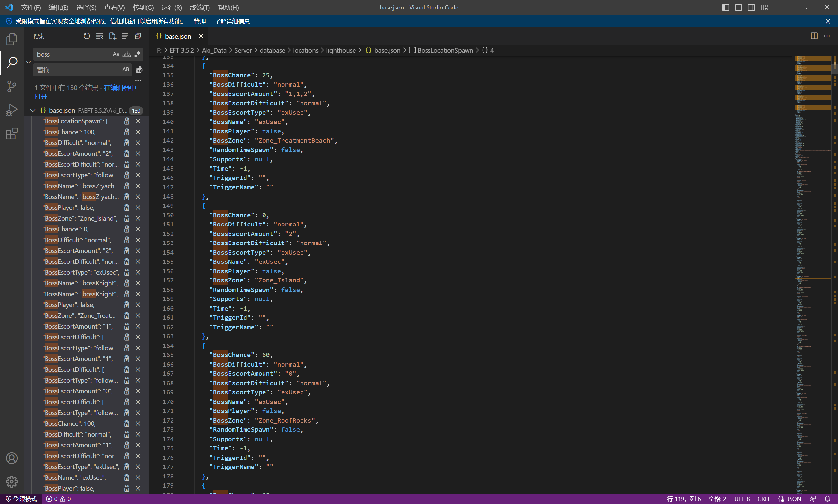Click the Replace All icon
Screen dimensions: 838x504
(139, 70)
